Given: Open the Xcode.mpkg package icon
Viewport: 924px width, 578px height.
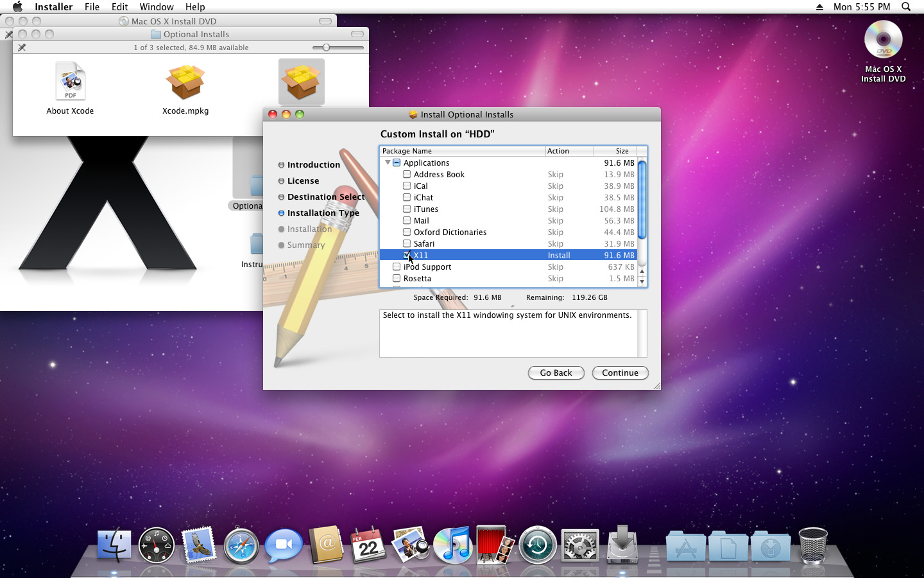Looking at the screenshot, I should 185,83.
